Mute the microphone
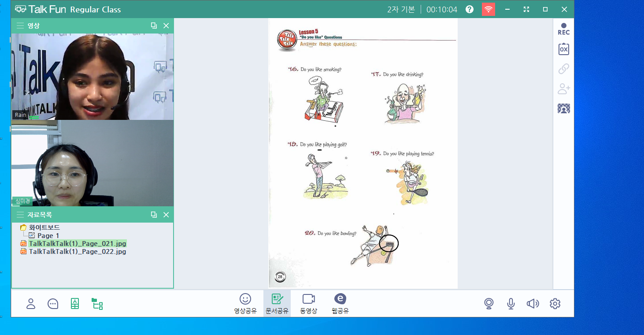The image size is (644, 335). pos(511,304)
